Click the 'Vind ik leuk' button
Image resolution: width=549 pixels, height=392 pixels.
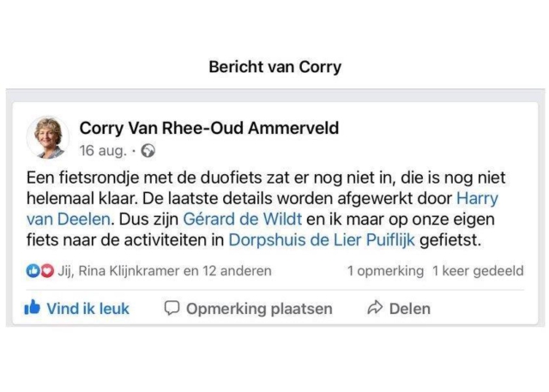coord(77,308)
